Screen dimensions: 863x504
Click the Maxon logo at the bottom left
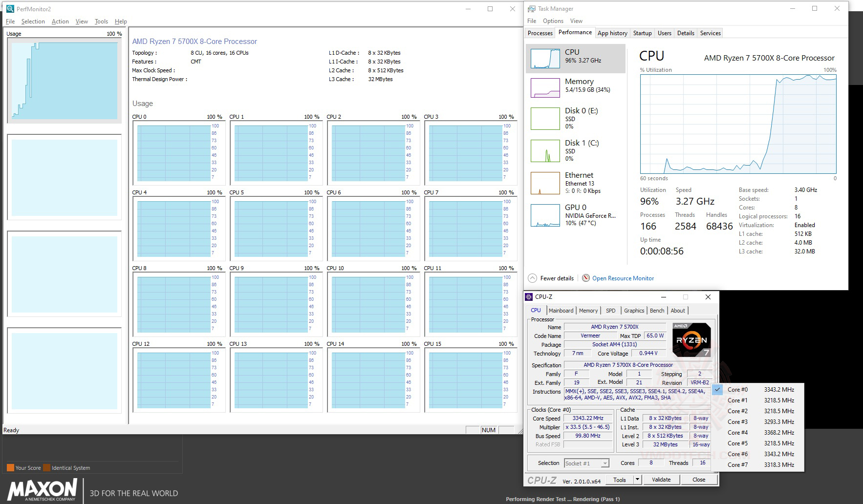[43, 490]
